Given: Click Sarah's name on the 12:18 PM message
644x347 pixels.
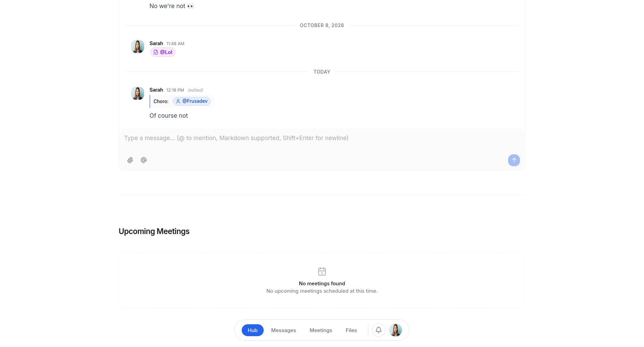Looking at the screenshot, I should [156, 90].
